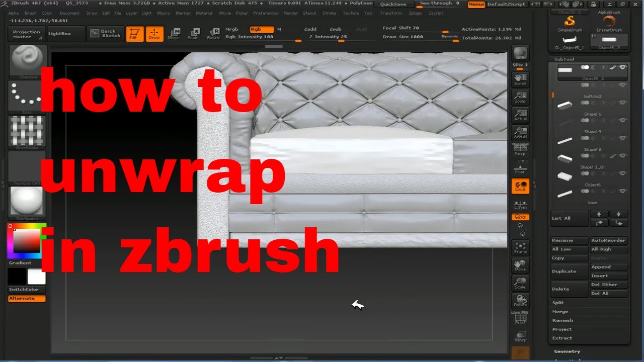Select the Move transform tool in top shelf
Viewport: 644px width, 362px height.
tap(174, 34)
